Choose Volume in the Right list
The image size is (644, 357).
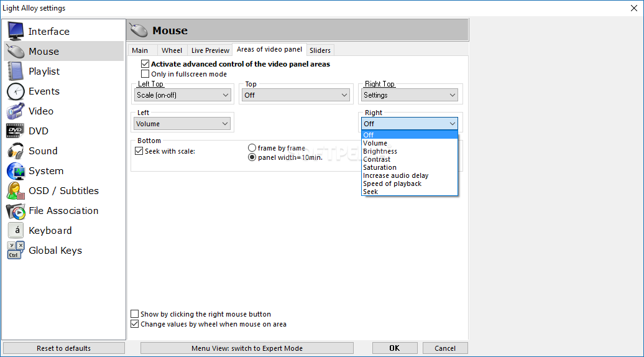410,143
